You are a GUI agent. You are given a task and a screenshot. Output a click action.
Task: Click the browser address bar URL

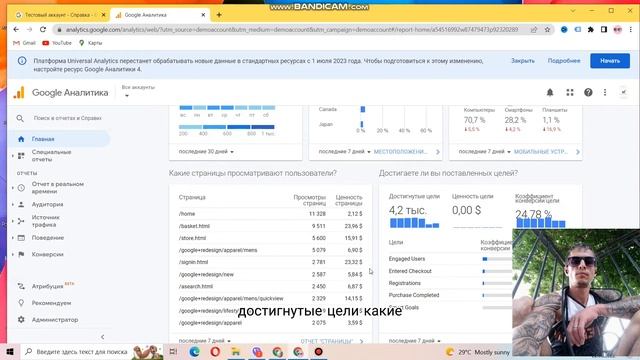coord(291,29)
